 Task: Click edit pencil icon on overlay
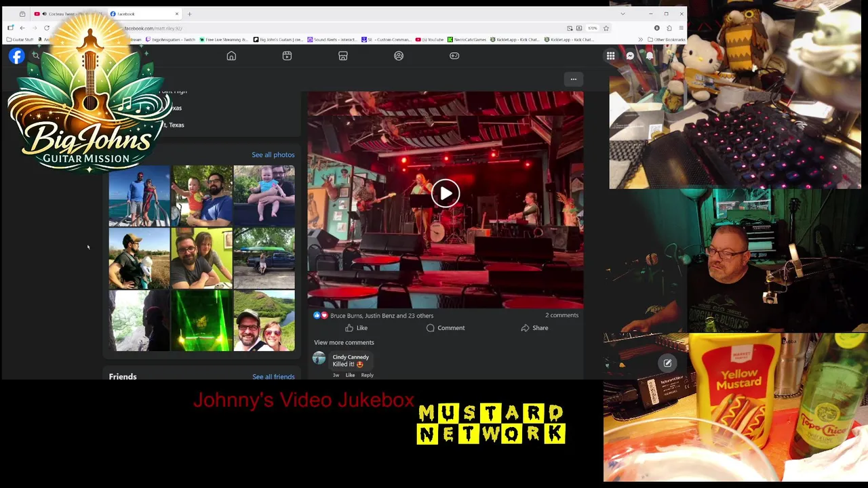pyautogui.click(x=667, y=363)
